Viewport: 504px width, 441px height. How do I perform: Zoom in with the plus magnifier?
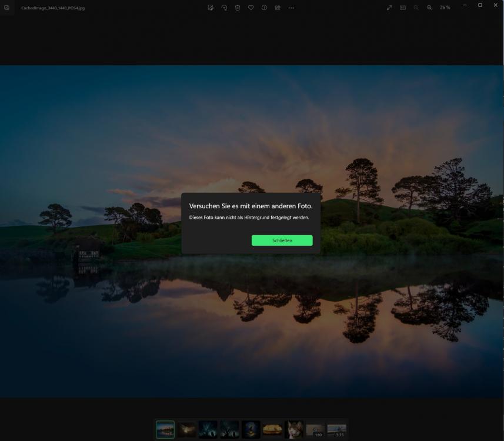(x=429, y=8)
